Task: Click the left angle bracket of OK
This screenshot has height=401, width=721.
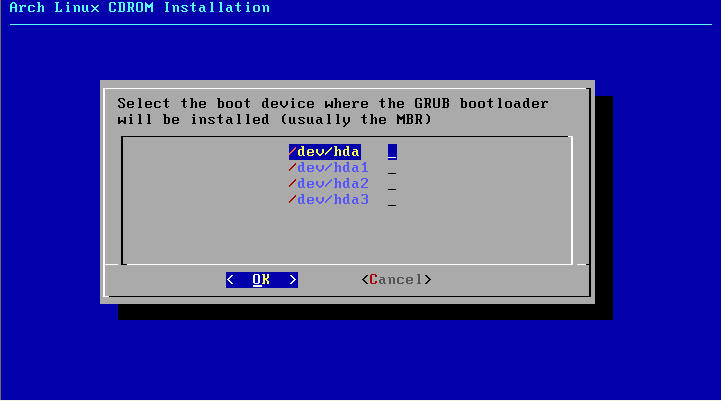Action: [x=230, y=280]
